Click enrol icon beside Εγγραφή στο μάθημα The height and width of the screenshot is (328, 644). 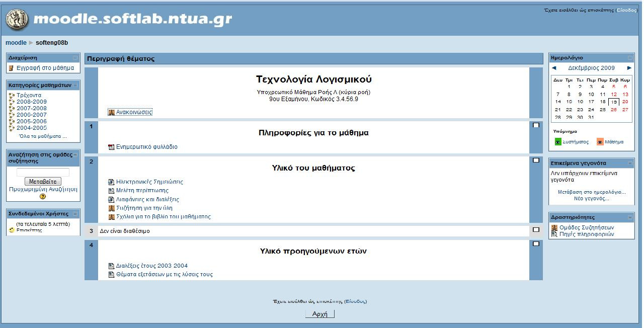point(11,68)
